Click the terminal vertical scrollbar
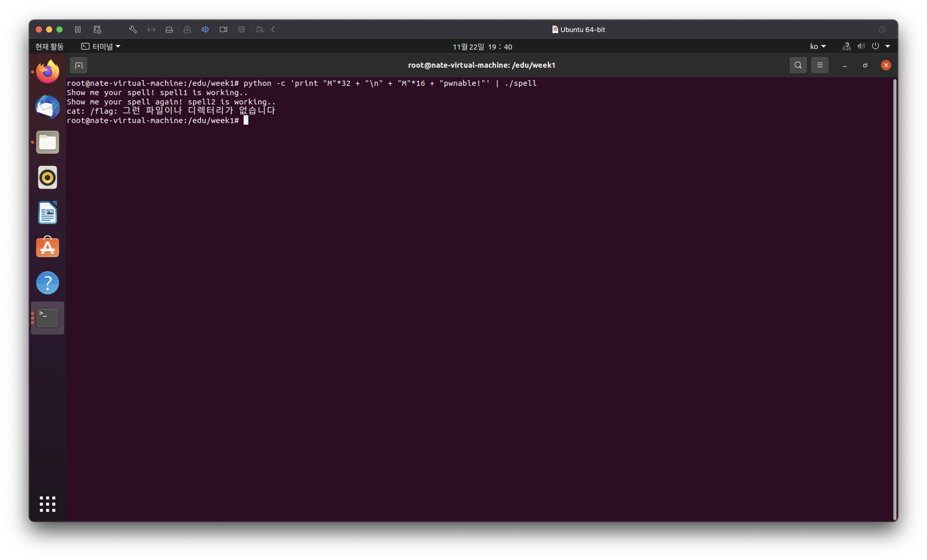 click(x=895, y=299)
